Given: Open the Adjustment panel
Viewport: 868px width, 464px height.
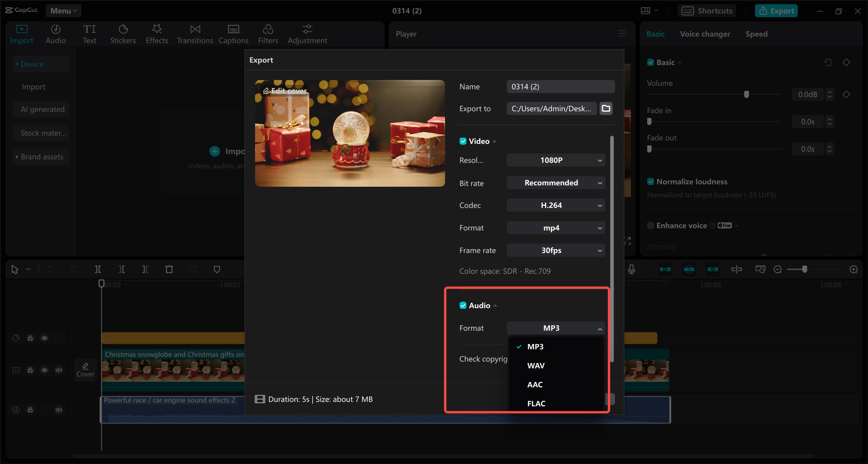Looking at the screenshot, I should tap(307, 34).
